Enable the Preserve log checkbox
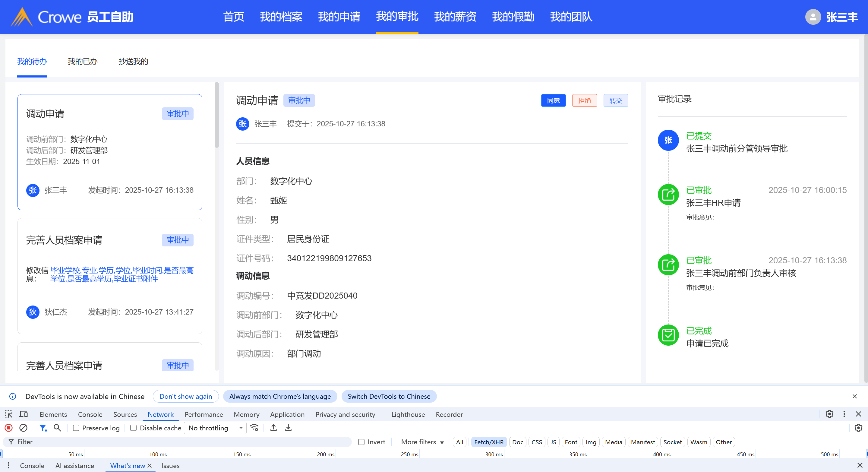Screen dimensions: 868x472 pos(76,428)
